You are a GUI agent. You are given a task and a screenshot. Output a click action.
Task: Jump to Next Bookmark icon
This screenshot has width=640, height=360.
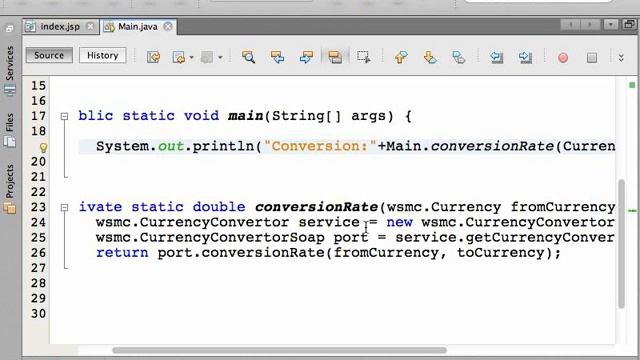click(430, 57)
